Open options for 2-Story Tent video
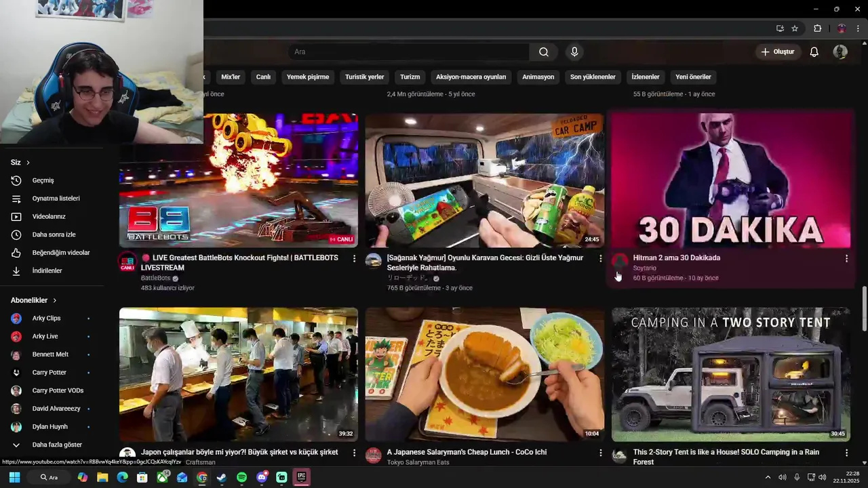868x488 pixels. (846, 452)
